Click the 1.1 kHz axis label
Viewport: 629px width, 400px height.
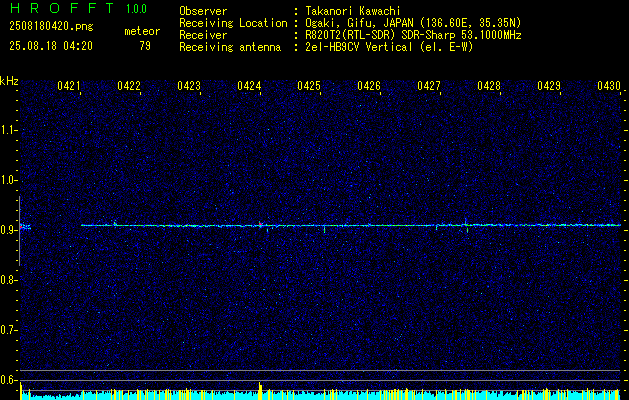(x=8, y=130)
